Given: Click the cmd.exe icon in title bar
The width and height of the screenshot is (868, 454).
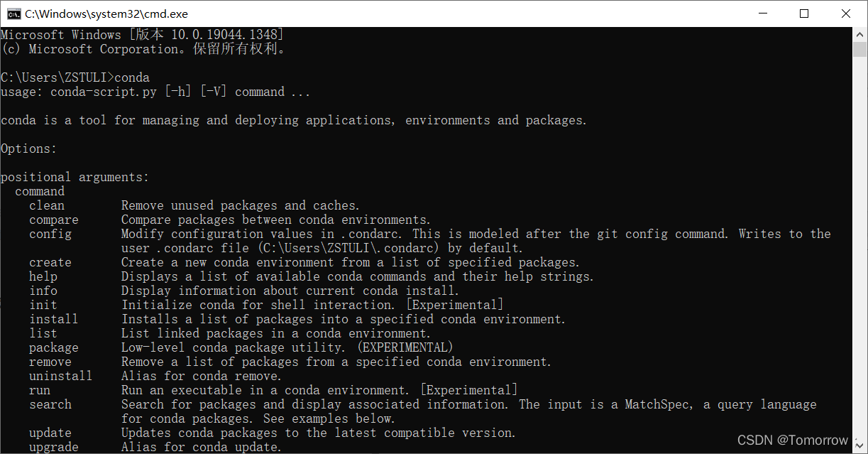Looking at the screenshot, I should click(x=13, y=13).
